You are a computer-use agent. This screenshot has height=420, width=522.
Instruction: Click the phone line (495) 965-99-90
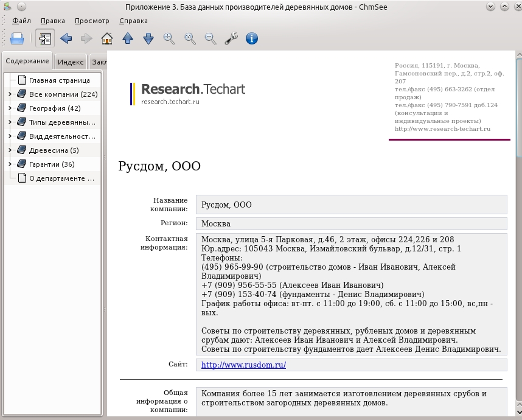pyautogui.click(x=329, y=271)
